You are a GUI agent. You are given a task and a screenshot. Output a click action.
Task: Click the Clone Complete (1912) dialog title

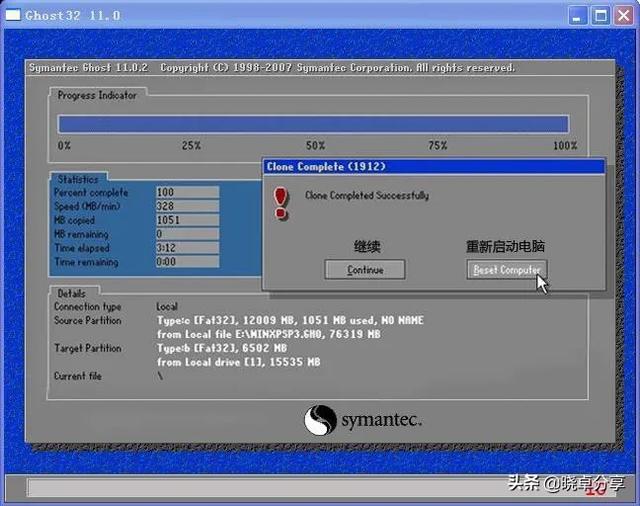[x=326, y=167]
